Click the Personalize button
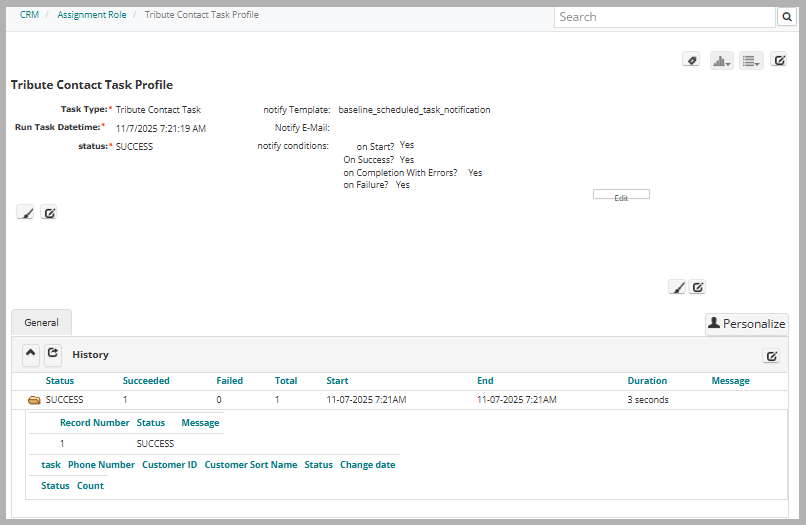The height and width of the screenshot is (525, 806). (x=747, y=324)
